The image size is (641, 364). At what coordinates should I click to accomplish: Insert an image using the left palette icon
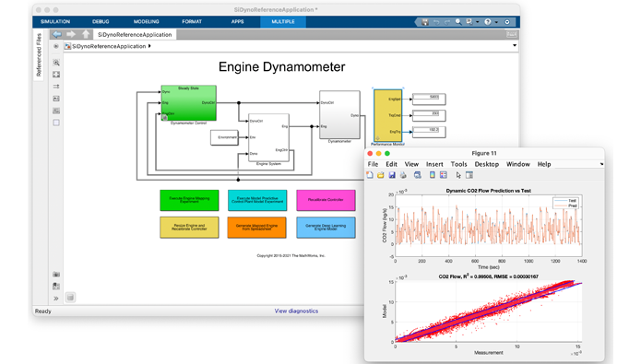coord(56,99)
